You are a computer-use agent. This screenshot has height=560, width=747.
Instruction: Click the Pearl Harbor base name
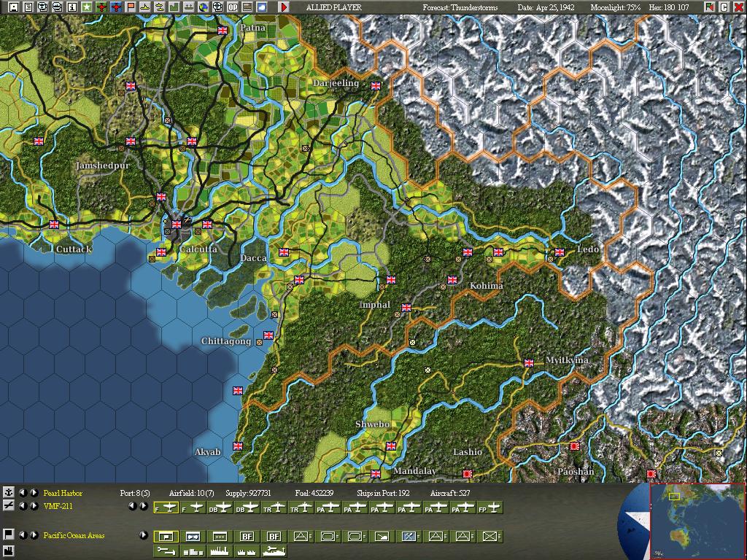point(63,493)
